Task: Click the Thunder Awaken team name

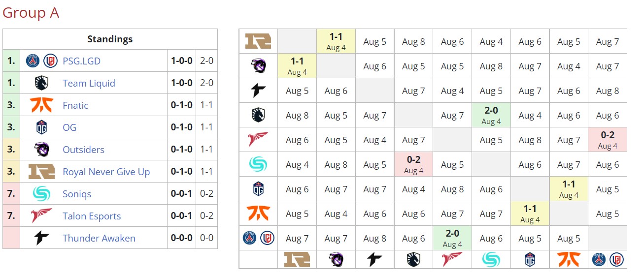Action: (99, 238)
